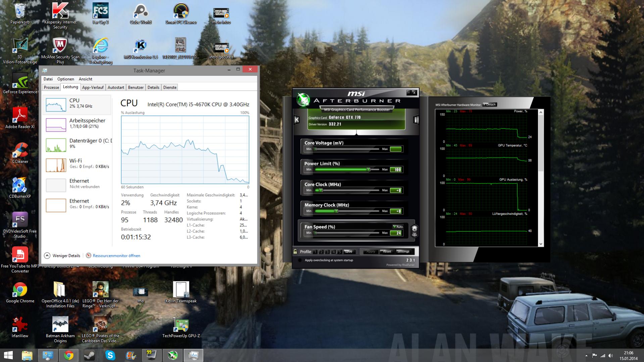Open Skype from the taskbar
This screenshot has height=362, width=644.
pyautogui.click(x=110, y=355)
